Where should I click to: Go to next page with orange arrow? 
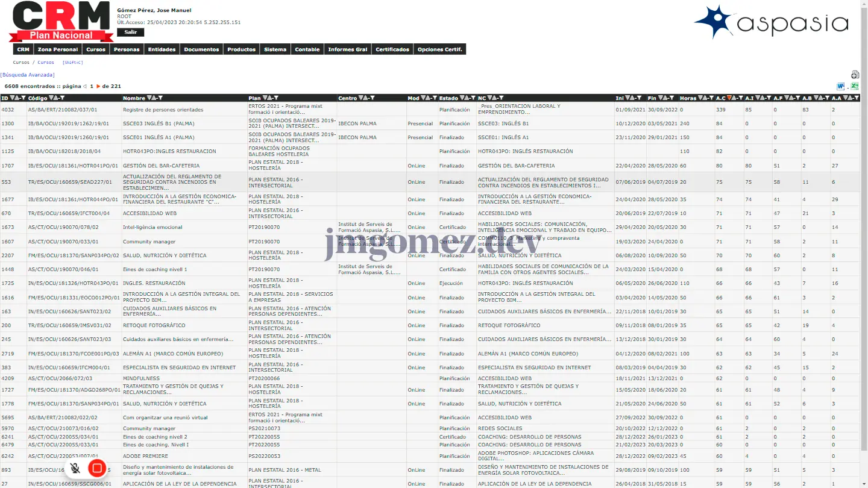(98, 86)
